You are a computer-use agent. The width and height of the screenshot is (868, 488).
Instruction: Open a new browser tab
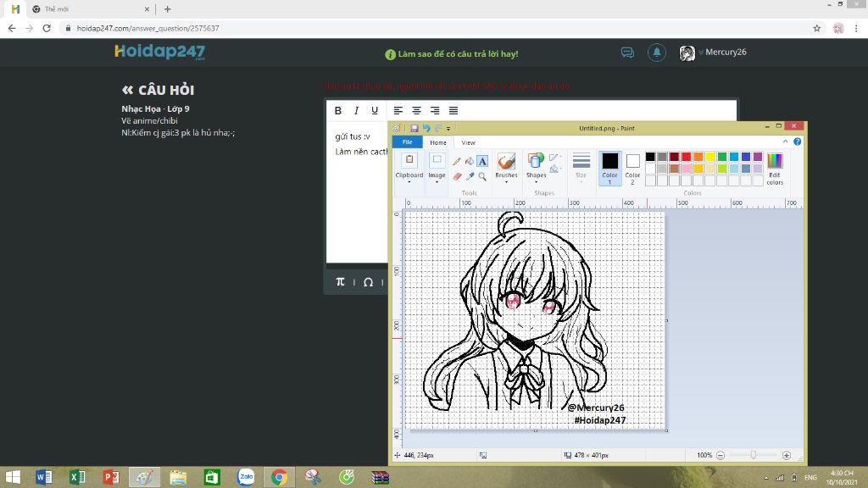coord(167,9)
